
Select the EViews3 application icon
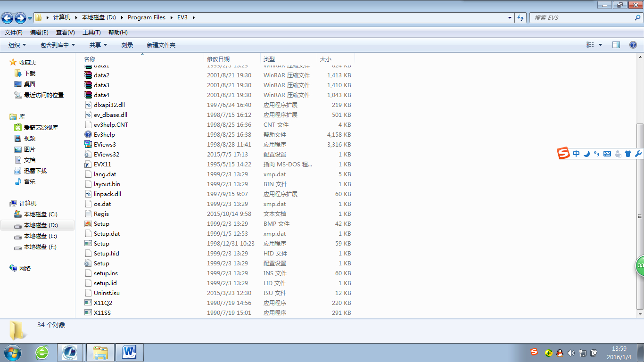click(x=88, y=145)
